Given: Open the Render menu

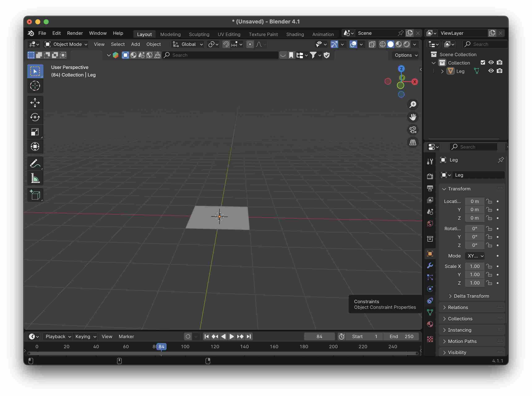Looking at the screenshot, I should pos(75,33).
